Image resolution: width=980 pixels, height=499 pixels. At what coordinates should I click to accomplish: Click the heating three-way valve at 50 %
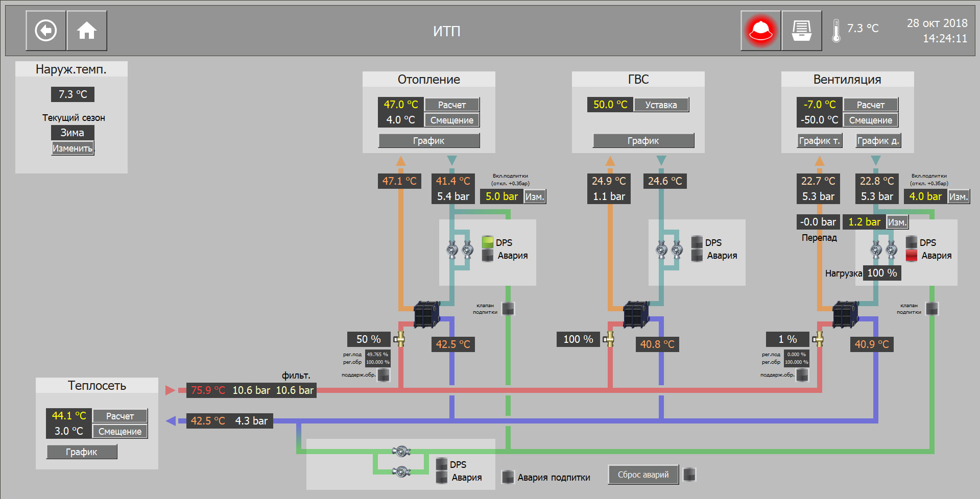[x=399, y=339]
